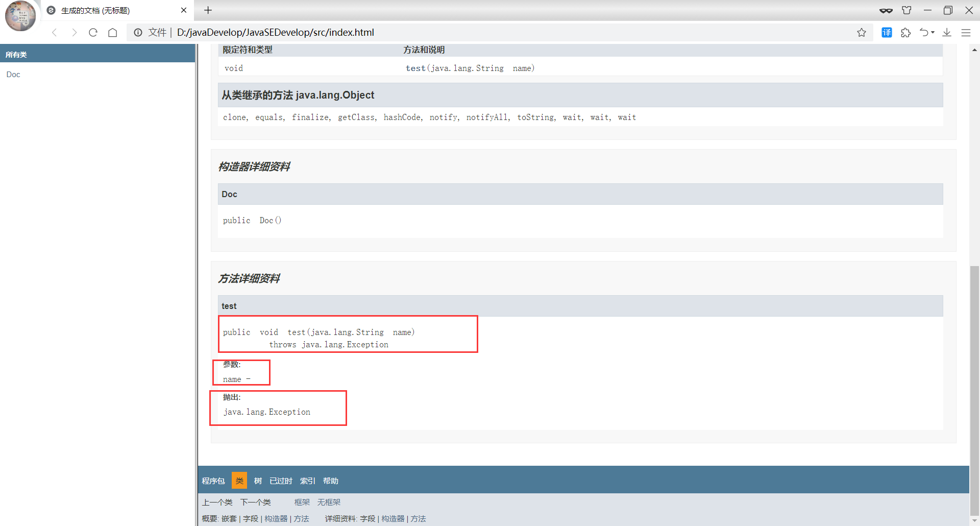Open the Doc class in the sidebar
This screenshot has width=980, height=526.
point(13,75)
